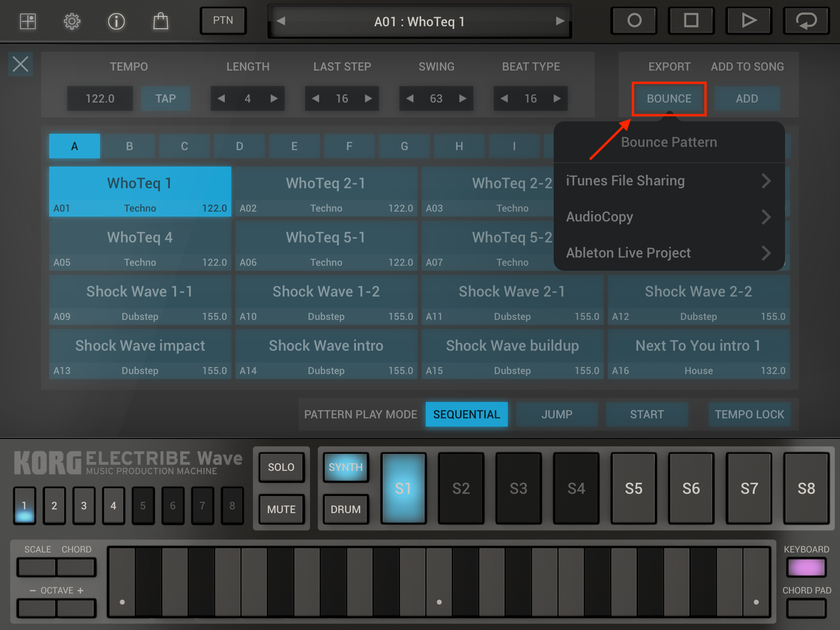Viewport: 840px width, 630px height.
Task: Select pattern bank B tab
Action: click(x=130, y=146)
